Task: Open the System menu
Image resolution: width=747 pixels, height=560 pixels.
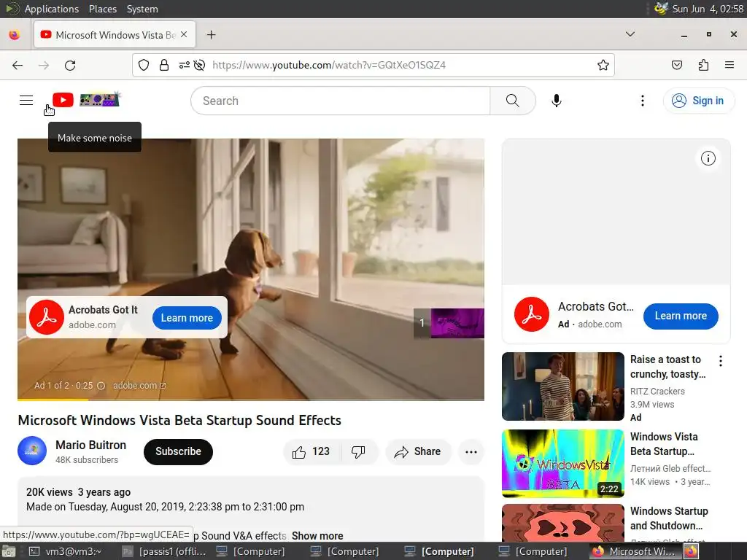Action: pos(142,9)
